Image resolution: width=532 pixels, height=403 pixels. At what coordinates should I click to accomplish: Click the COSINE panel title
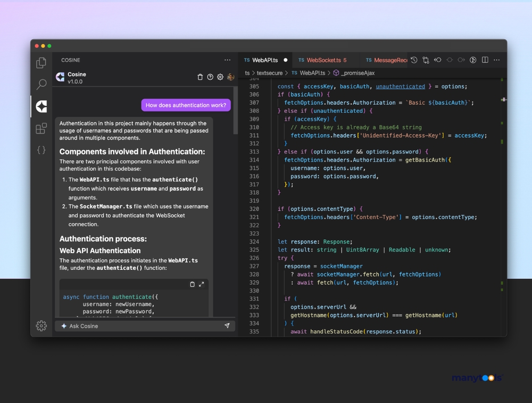click(x=71, y=60)
